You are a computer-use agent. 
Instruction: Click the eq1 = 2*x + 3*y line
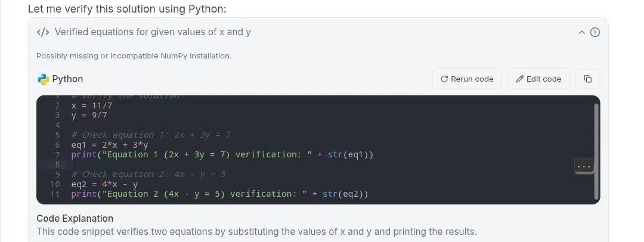pos(110,145)
